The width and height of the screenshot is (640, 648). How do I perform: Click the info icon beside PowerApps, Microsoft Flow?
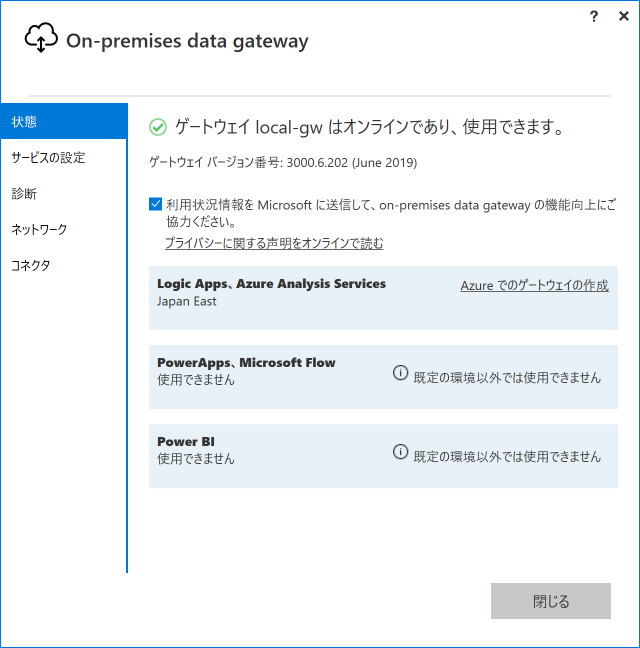pyautogui.click(x=400, y=373)
